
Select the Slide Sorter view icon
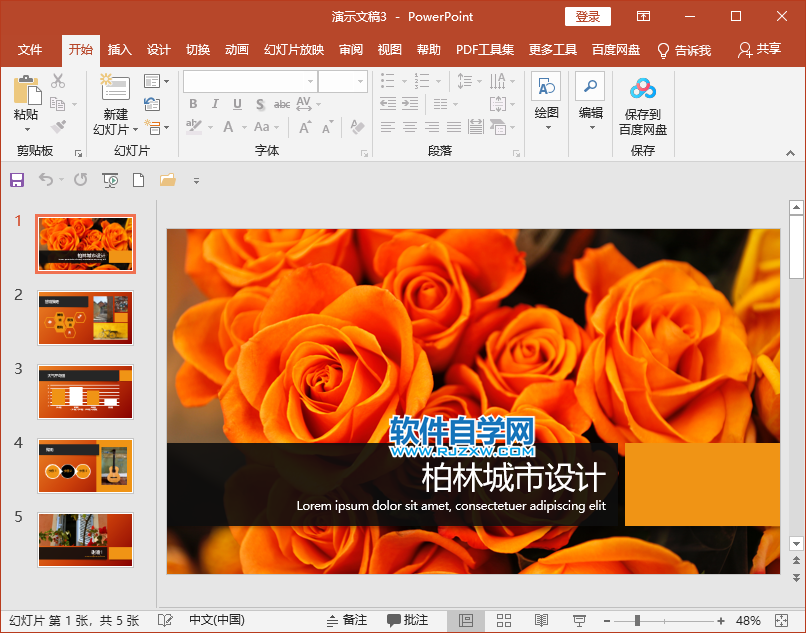(504, 620)
